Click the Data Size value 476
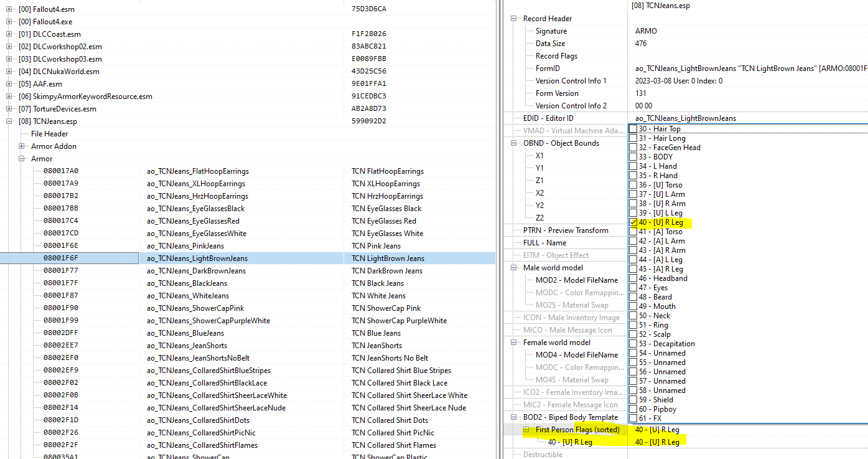The width and height of the screenshot is (868, 459). (641, 44)
